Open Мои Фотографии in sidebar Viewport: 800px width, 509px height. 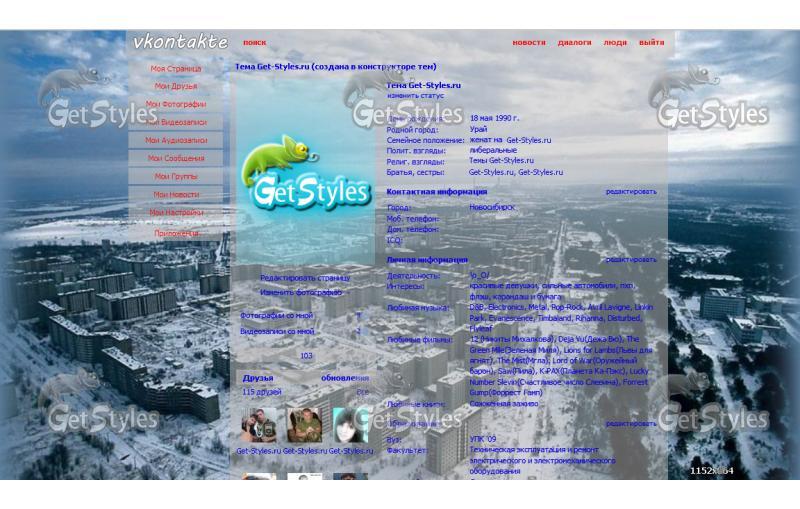pyautogui.click(x=176, y=104)
